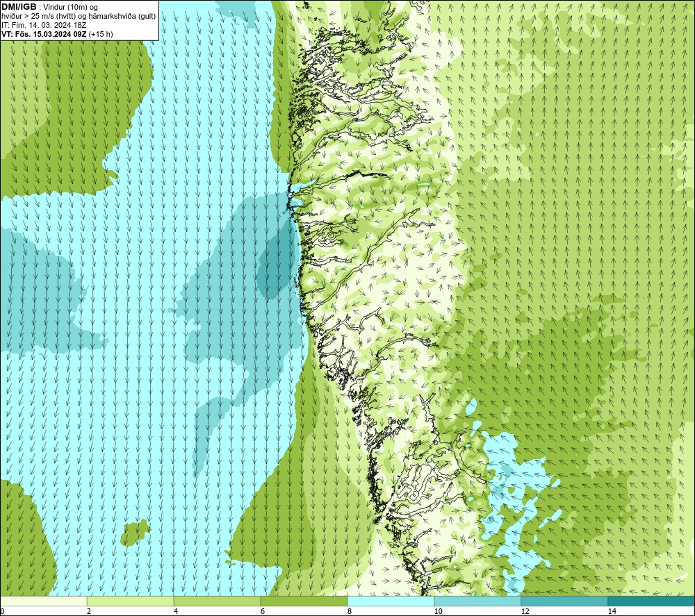Click the 12–14 m/s teal scale swatch
This screenshot has width=695, height=616.
coord(564,601)
